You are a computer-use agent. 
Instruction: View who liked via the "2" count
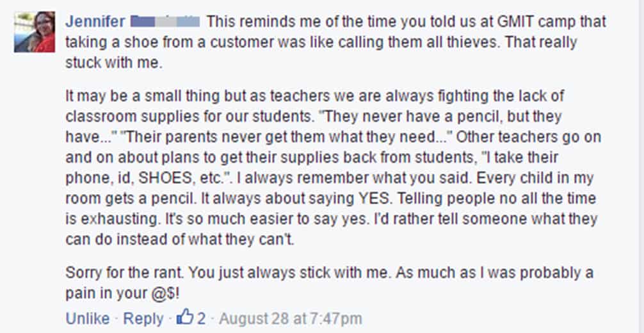click(201, 318)
